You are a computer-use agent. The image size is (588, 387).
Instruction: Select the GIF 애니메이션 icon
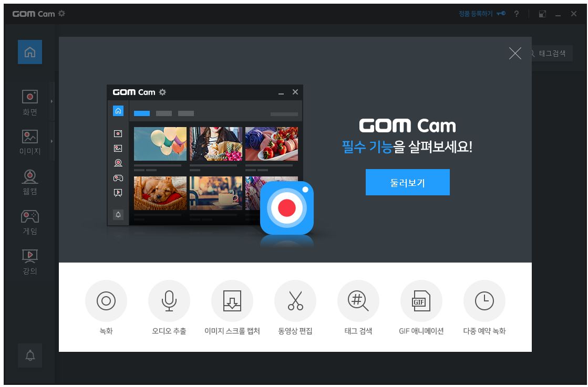[421, 301]
